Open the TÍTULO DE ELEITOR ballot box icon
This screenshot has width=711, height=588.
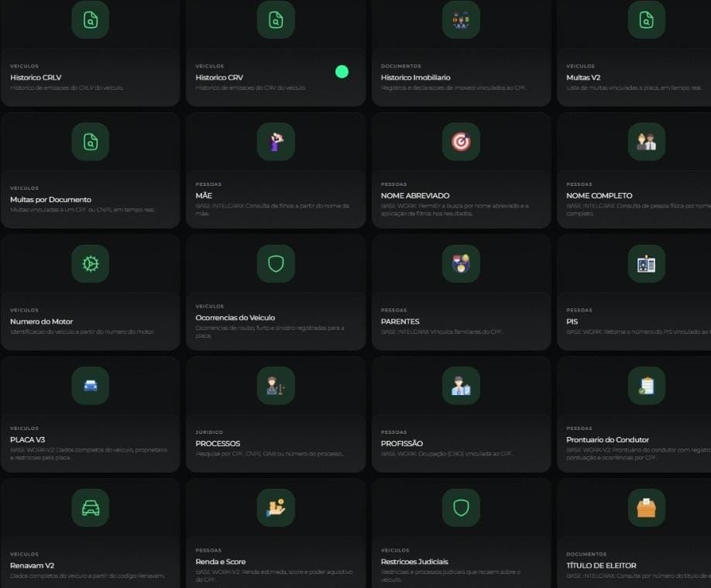(647, 507)
